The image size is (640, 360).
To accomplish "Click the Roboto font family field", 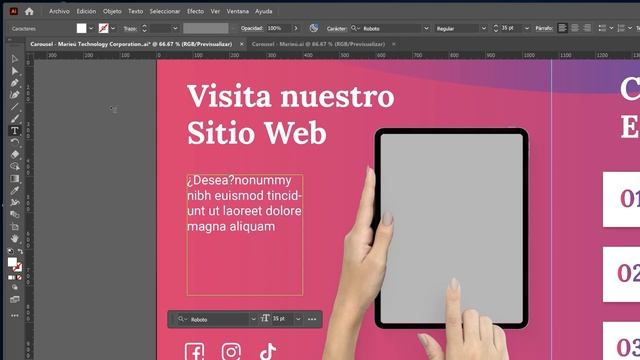I will click(391, 29).
